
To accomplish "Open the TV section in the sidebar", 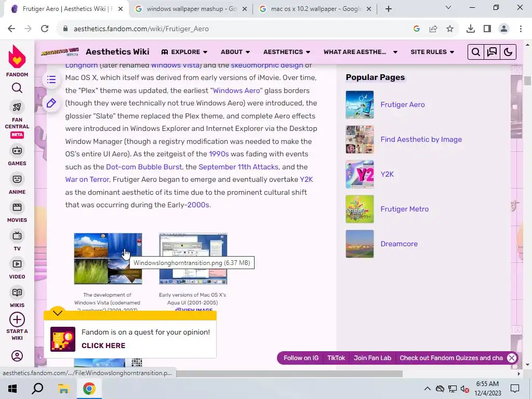I will [x=17, y=241].
